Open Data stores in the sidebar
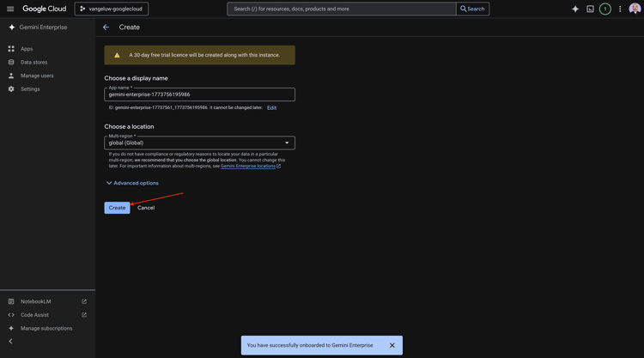Viewport: 644px width, 358px height. coord(33,63)
